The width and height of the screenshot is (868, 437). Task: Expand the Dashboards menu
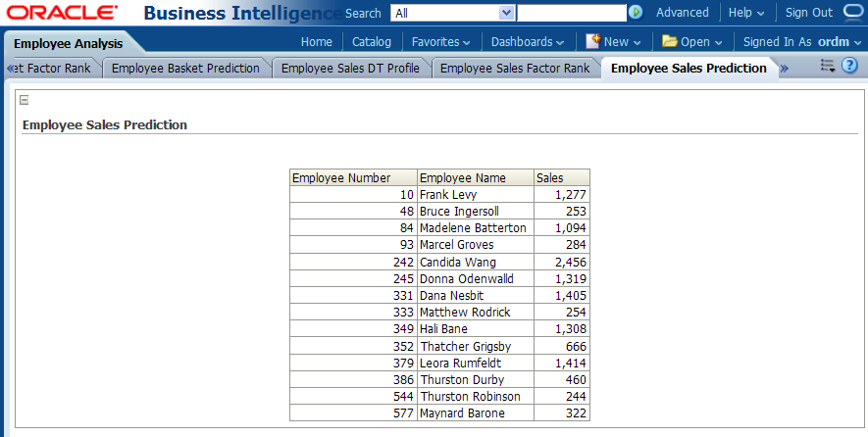pos(527,42)
